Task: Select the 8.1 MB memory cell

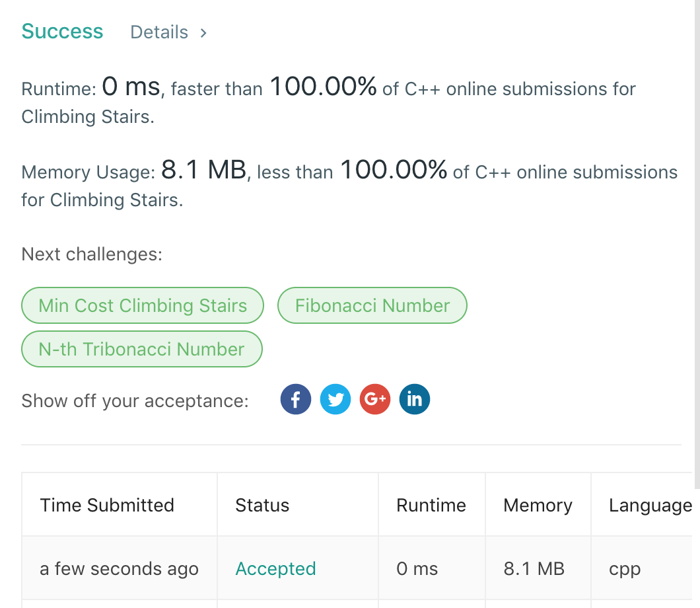Action: (534, 568)
